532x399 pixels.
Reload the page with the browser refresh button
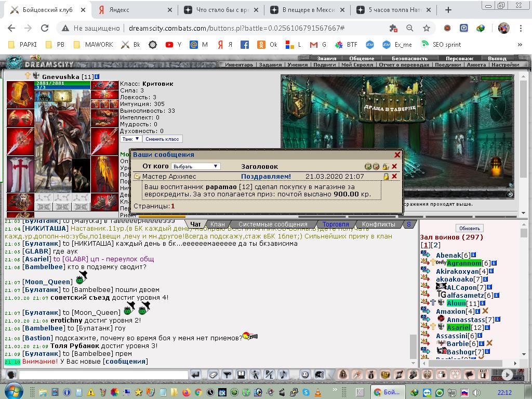[x=45, y=28]
